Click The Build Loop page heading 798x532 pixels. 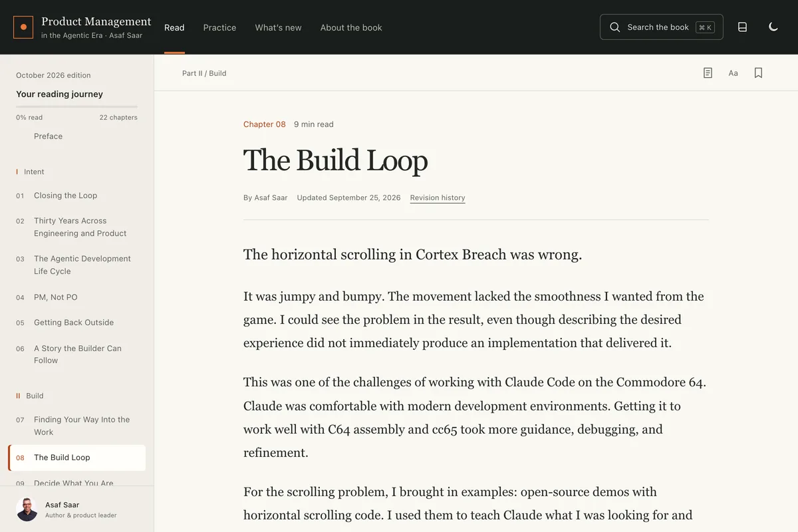click(335, 160)
